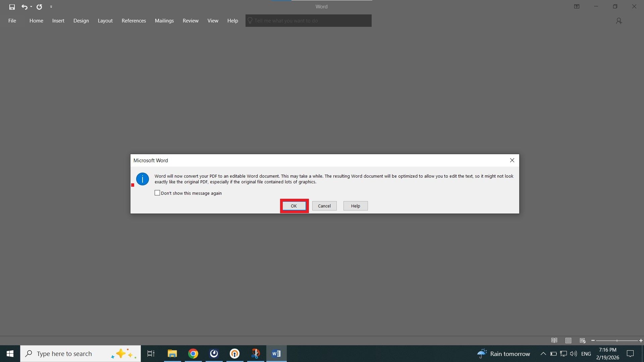Open Google Chrome from the taskbar
Image resolution: width=644 pixels, height=362 pixels.
click(x=193, y=354)
